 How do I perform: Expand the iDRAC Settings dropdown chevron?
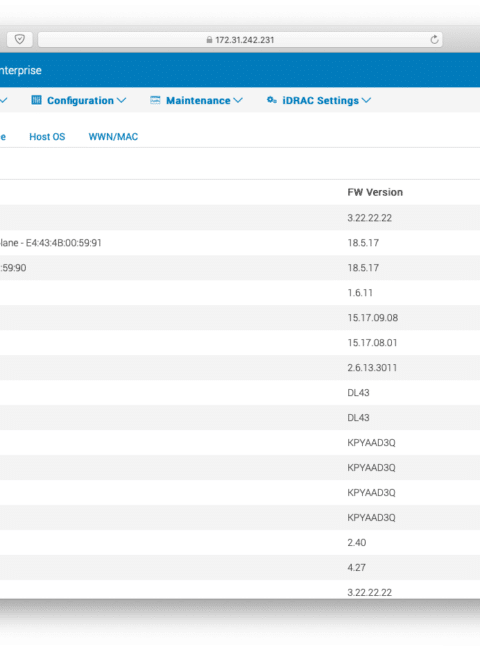(366, 100)
